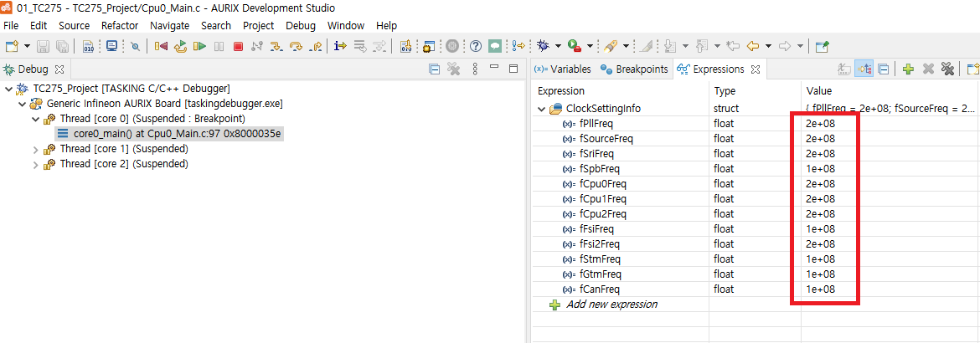Terminate debugging with red stop icon
This screenshot has height=343, width=980.
click(238, 46)
